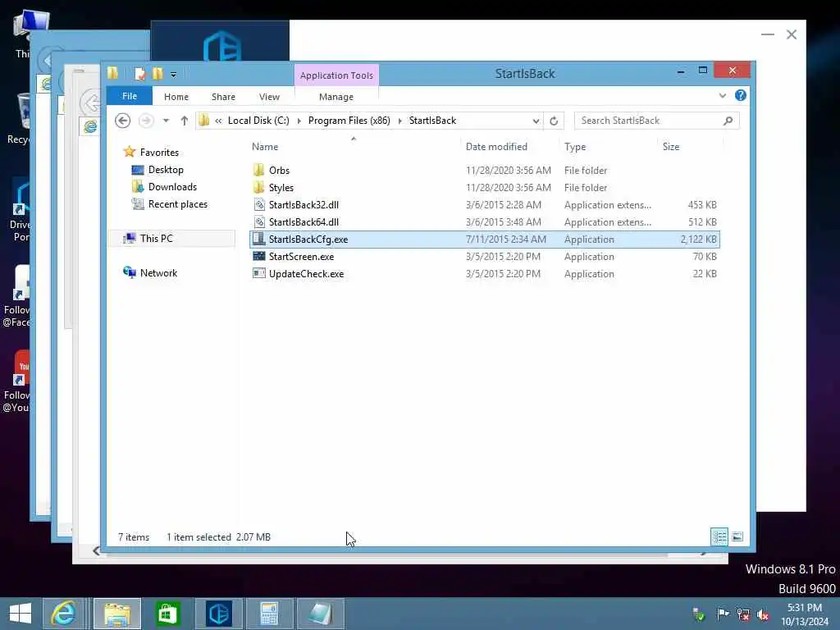Click the scroll left arrow of the background window

point(97,550)
